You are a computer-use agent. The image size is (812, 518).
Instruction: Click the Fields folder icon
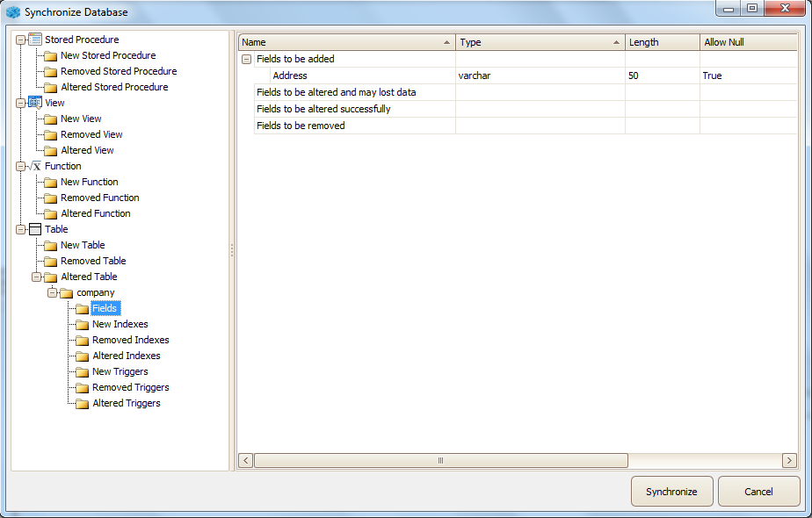(x=82, y=309)
